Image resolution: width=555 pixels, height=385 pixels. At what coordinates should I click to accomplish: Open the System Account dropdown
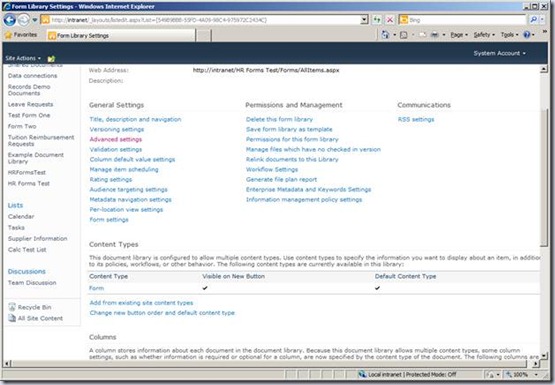pos(499,53)
